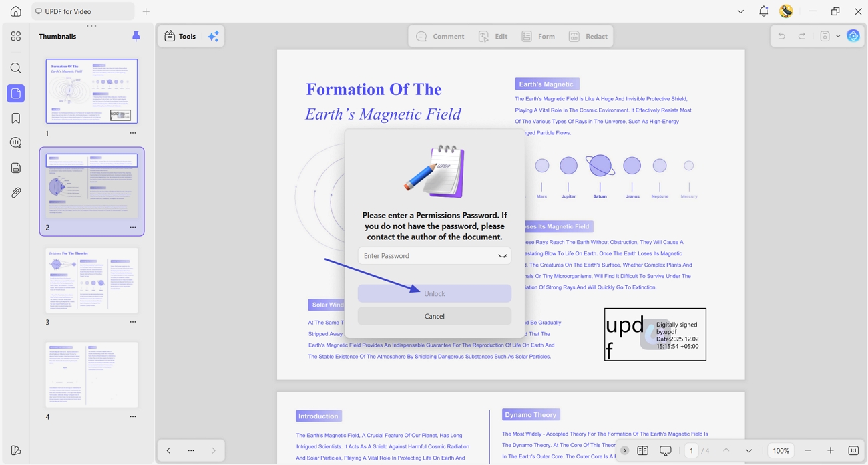Screen dimensions: 868x465
Task: Open the Search panel icon
Action: (16, 68)
